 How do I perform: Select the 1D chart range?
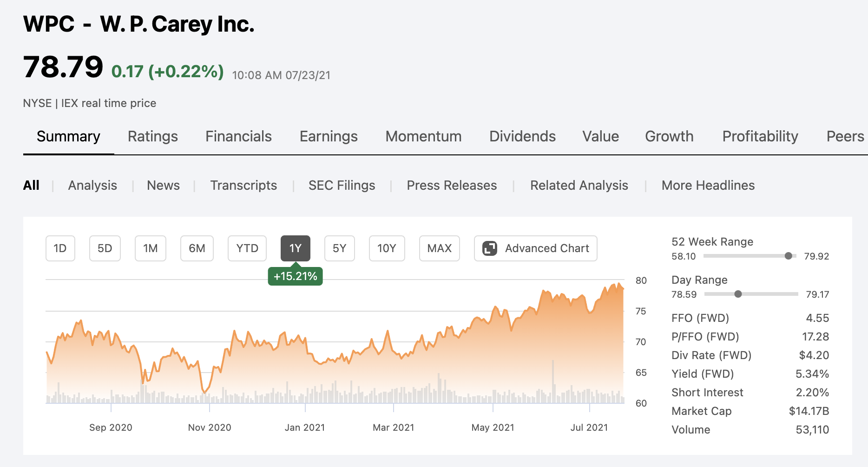(x=60, y=248)
